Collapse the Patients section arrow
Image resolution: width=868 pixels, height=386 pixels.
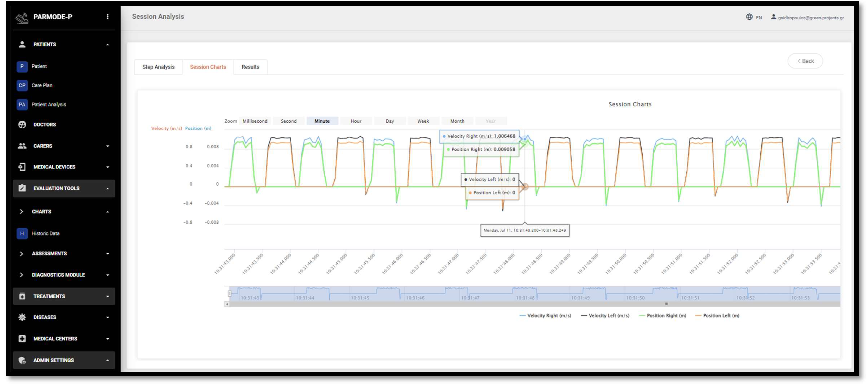click(x=107, y=45)
